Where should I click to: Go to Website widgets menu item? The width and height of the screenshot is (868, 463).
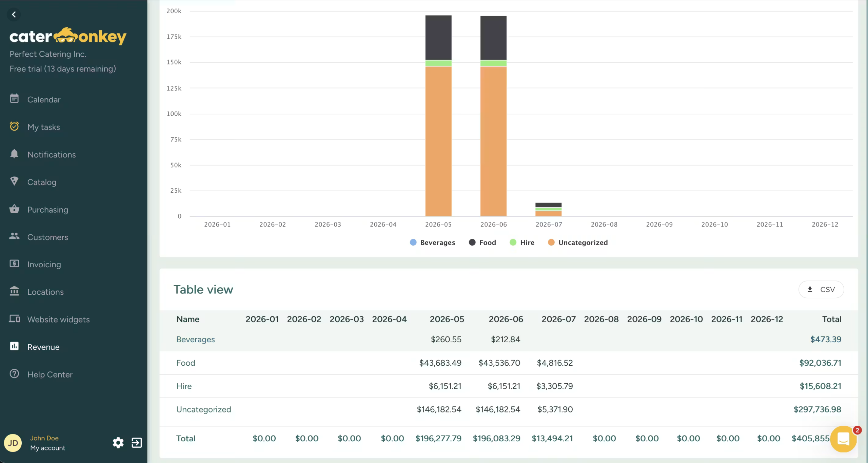coord(58,320)
